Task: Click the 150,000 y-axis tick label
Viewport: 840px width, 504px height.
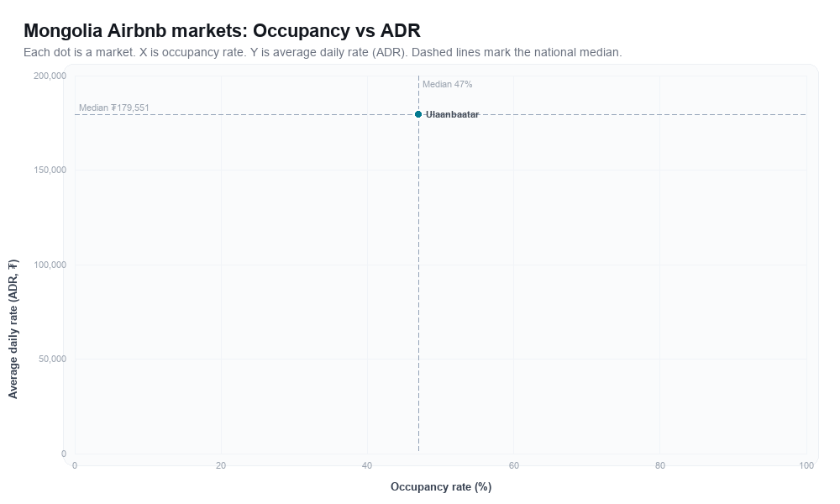Action: (x=50, y=171)
